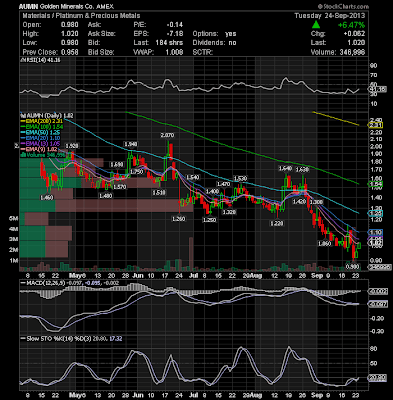This screenshot has width=393, height=400.
Task: Click the 5M volume axis label
Action: 14,219
